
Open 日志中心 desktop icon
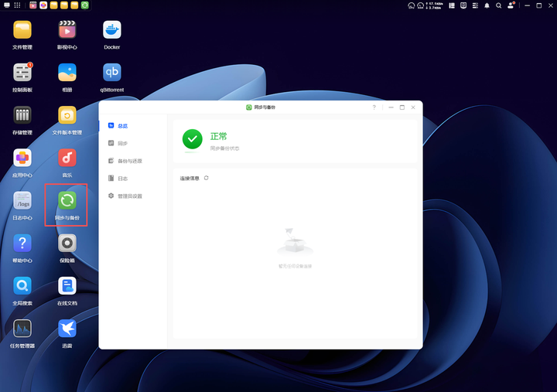tap(22, 200)
